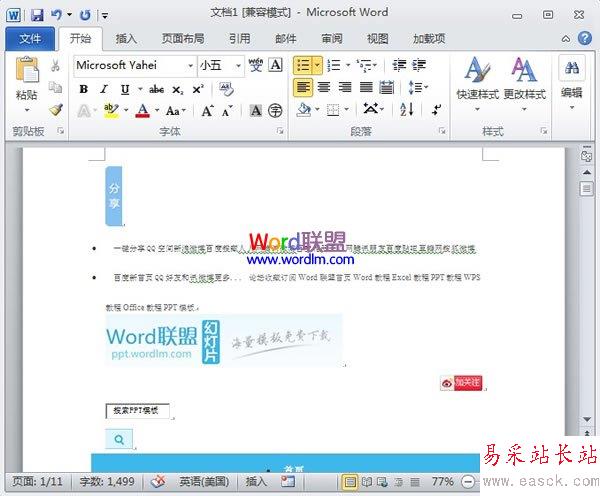The image size is (600, 496).
Task: Undo the last action
Action: 57,15
